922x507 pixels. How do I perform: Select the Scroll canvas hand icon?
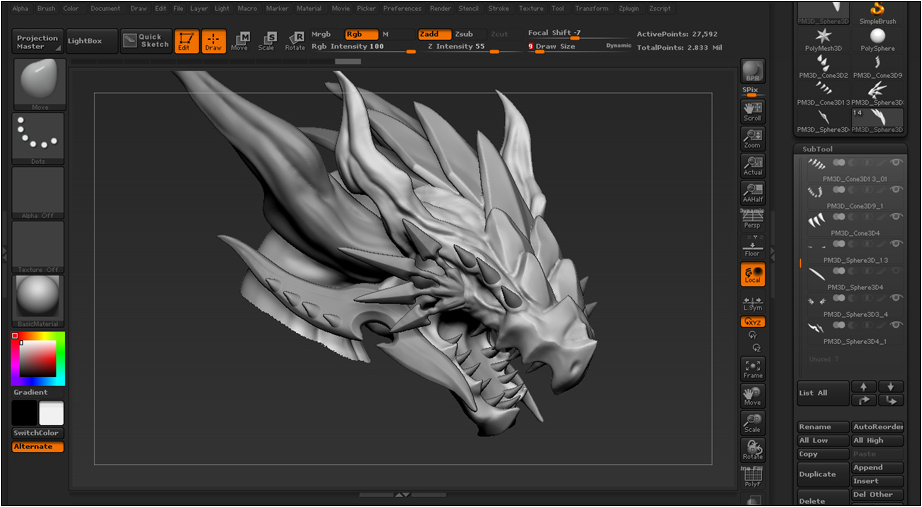753,111
